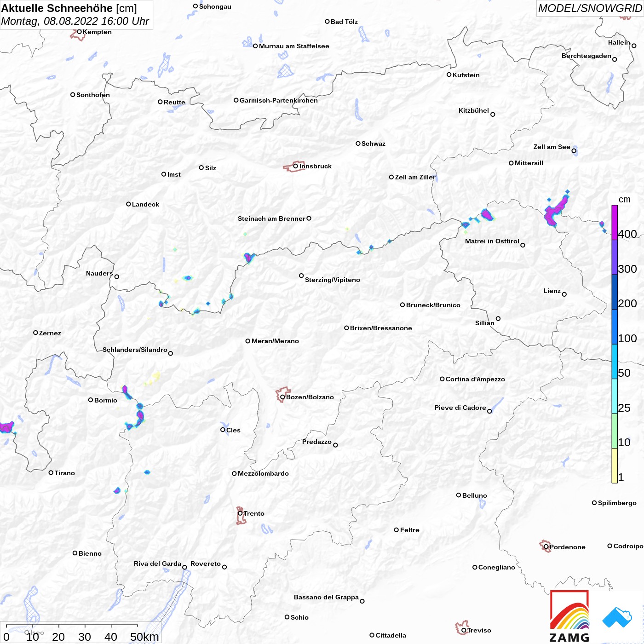This screenshot has width=644, height=644.
Task: Click the Bormio location circle
Action: [x=91, y=400]
